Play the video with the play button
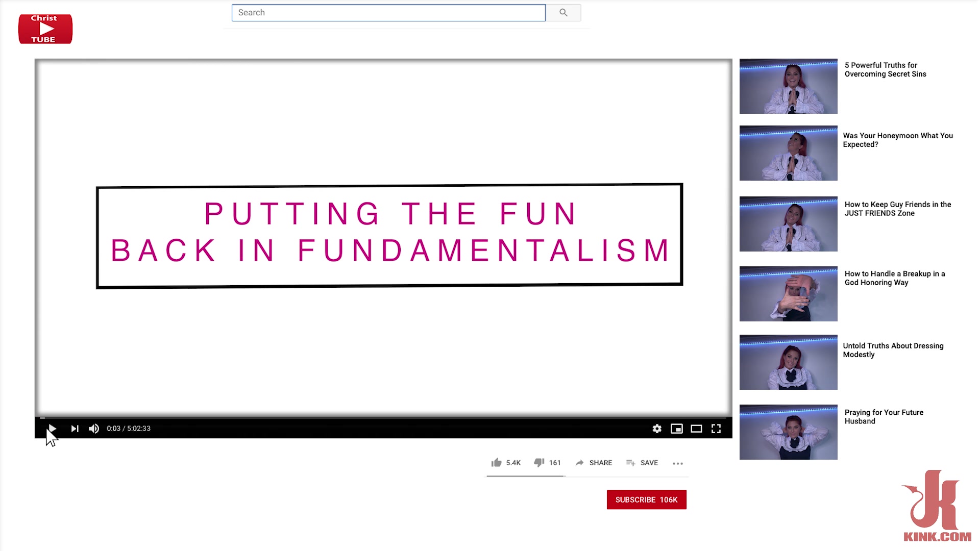Viewport: 980px width, 551px height. coord(52,429)
